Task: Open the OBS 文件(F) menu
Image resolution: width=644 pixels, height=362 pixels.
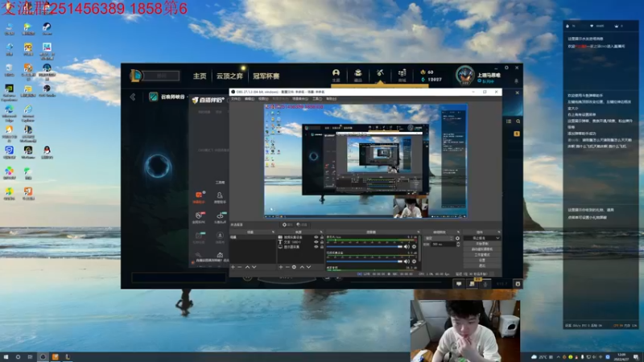Action: coord(235,99)
